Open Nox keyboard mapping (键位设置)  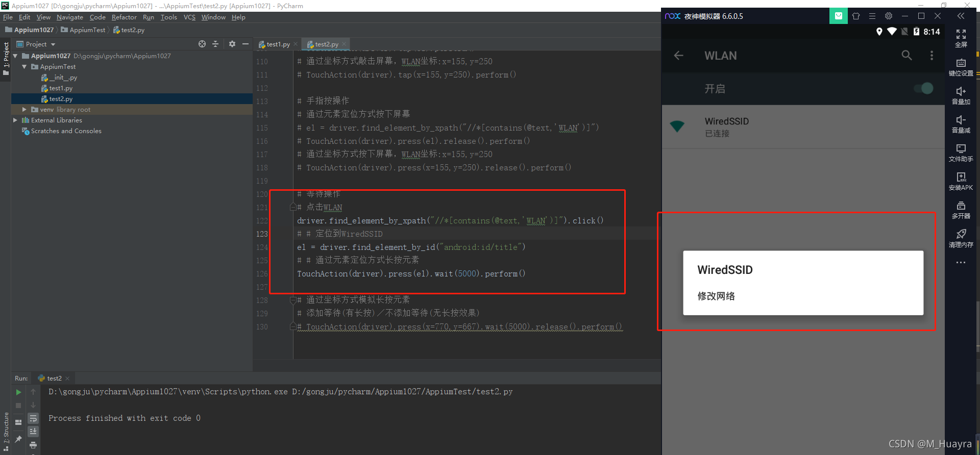(x=961, y=67)
